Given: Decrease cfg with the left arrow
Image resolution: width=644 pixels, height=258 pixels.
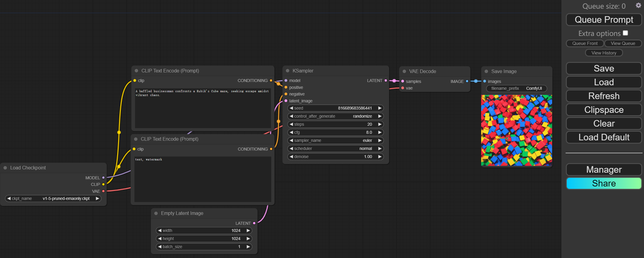Looking at the screenshot, I should [291, 132].
